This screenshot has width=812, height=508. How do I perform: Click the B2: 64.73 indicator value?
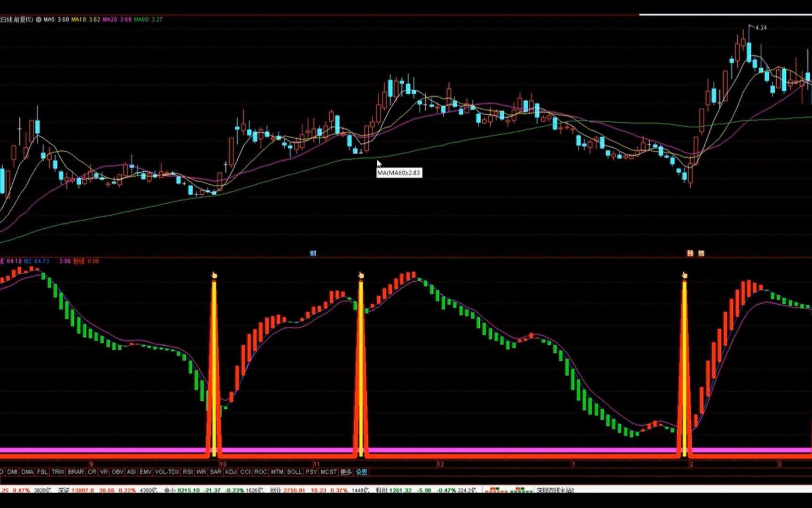click(x=36, y=261)
